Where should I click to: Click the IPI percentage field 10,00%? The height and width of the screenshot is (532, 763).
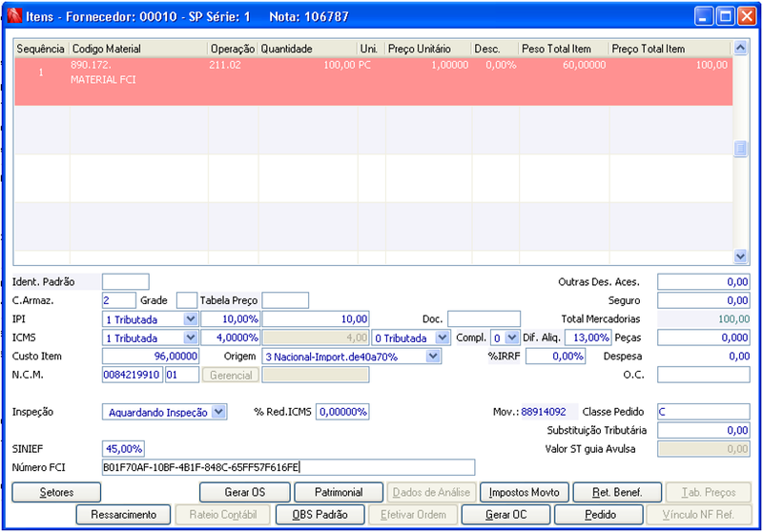(x=230, y=319)
